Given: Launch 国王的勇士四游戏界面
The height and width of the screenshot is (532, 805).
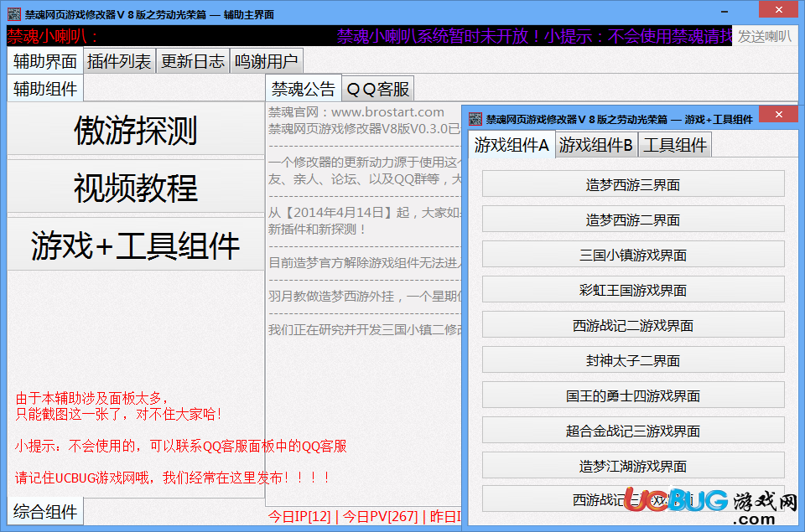Looking at the screenshot, I should (633, 395).
